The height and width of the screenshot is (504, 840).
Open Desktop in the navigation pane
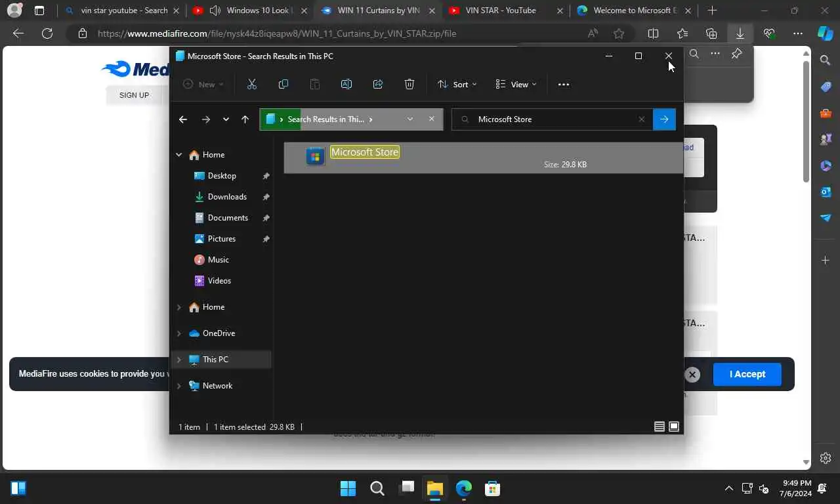tap(222, 176)
